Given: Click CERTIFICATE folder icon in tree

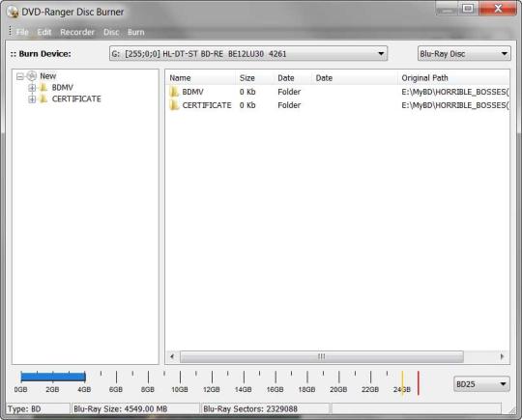Looking at the screenshot, I should [43, 98].
